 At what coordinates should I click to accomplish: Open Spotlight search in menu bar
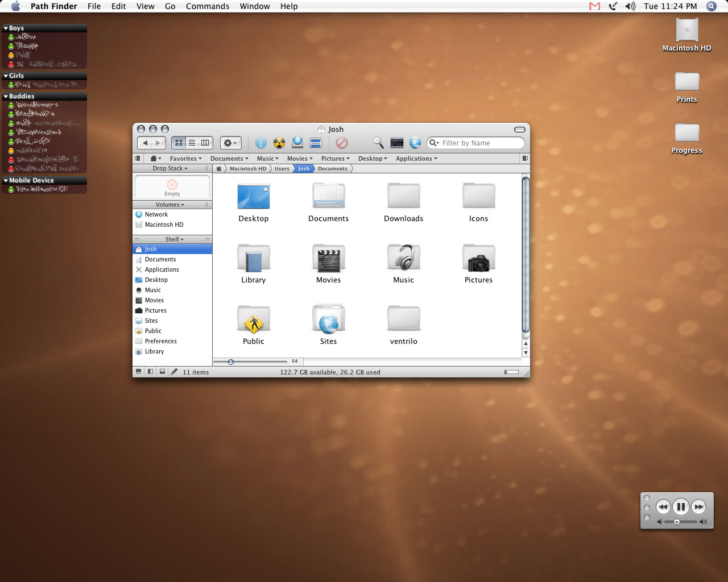tap(711, 6)
